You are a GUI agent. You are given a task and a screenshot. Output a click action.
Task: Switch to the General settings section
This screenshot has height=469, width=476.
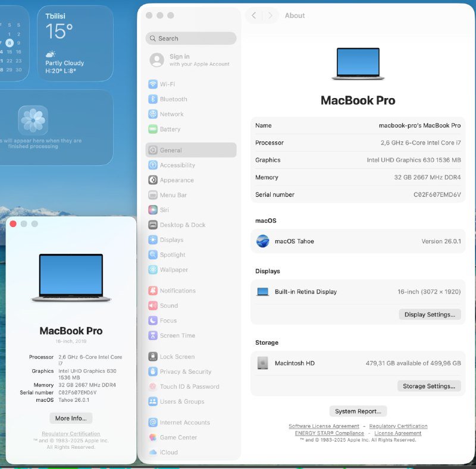(x=171, y=150)
